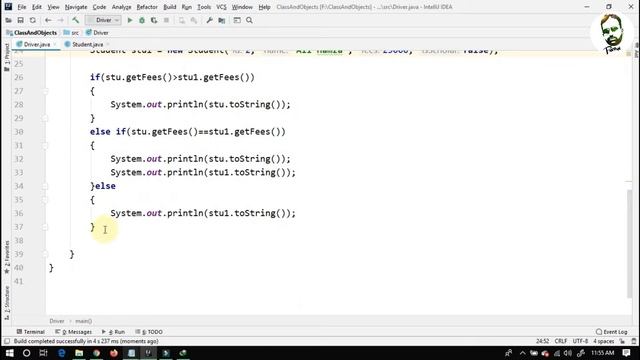Open the Structure sidebar tab

click(7, 303)
